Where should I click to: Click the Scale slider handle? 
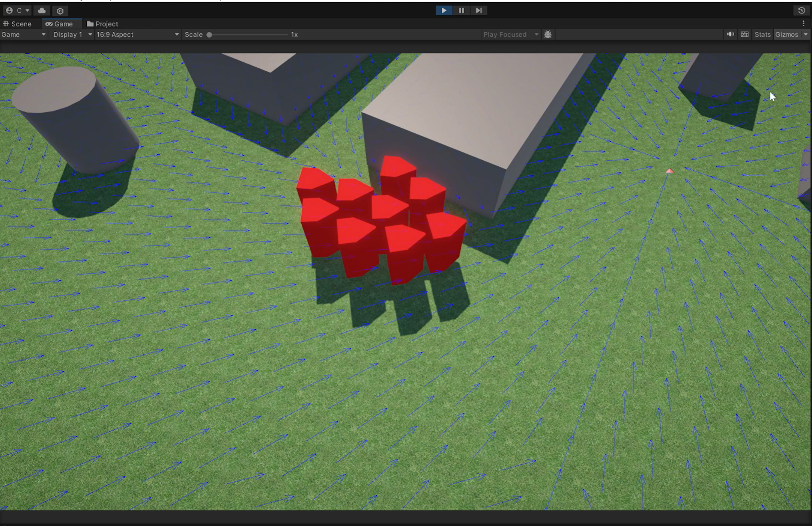coord(209,35)
